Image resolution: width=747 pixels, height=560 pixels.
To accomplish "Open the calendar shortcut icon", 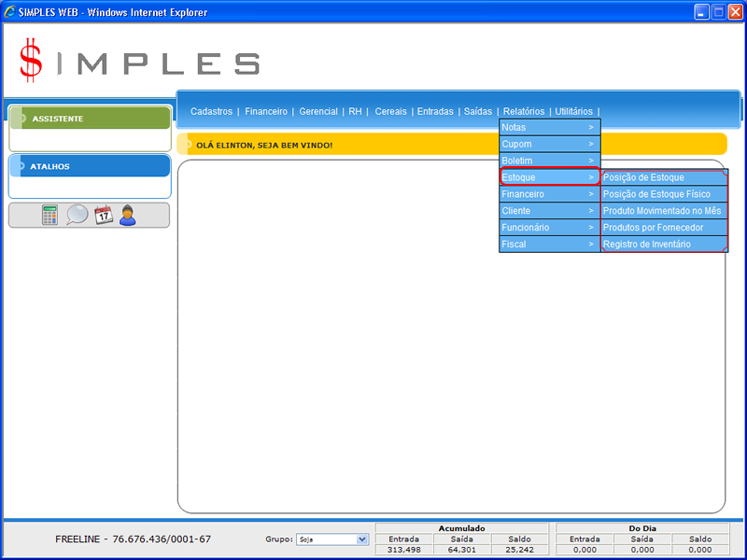I will click(103, 215).
